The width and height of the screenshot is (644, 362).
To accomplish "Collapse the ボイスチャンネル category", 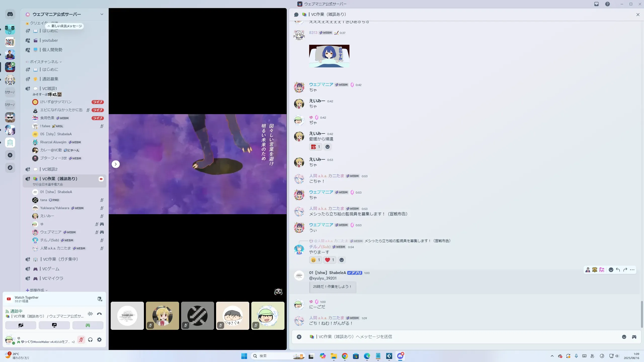I will (44, 62).
